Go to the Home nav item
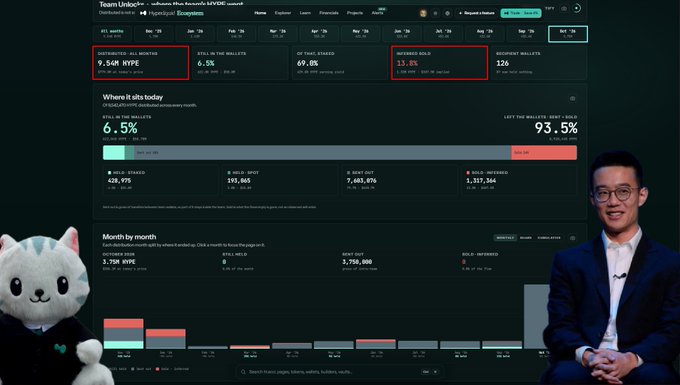680x385 pixels. [x=260, y=13]
